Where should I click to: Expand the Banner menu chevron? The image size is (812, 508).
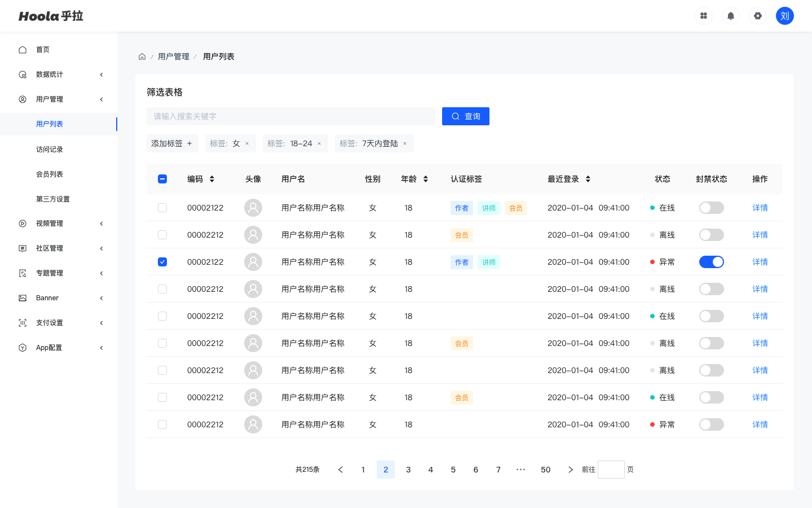(101, 298)
